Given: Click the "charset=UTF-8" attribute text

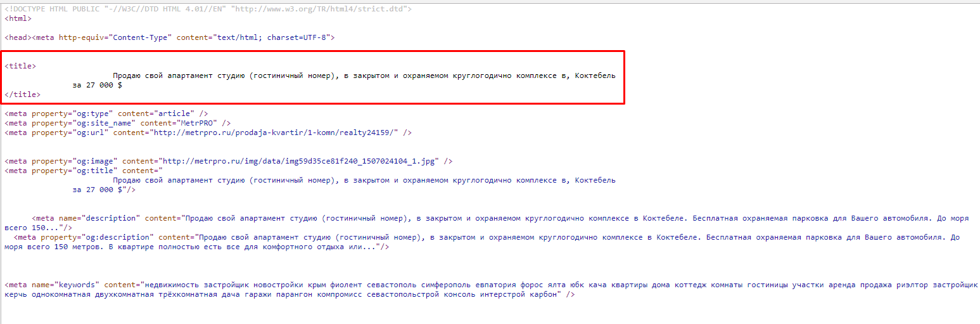Looking at the screenshot, I should pos(296,37).
